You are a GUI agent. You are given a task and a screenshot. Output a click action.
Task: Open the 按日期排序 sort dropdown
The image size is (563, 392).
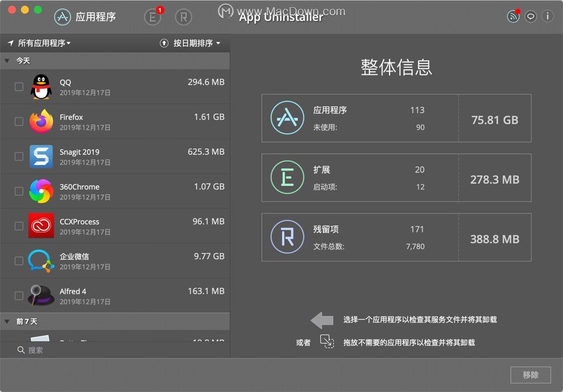coord(196,43)
